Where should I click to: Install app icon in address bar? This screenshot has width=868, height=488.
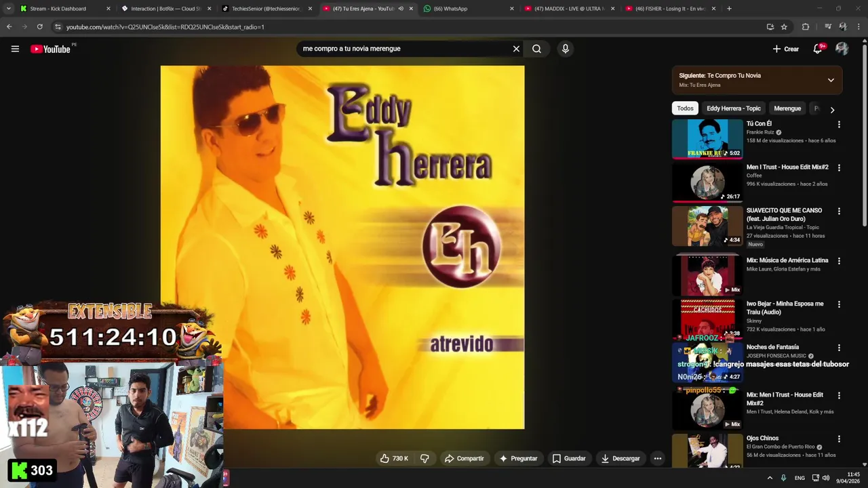click(x=770, y=27)
